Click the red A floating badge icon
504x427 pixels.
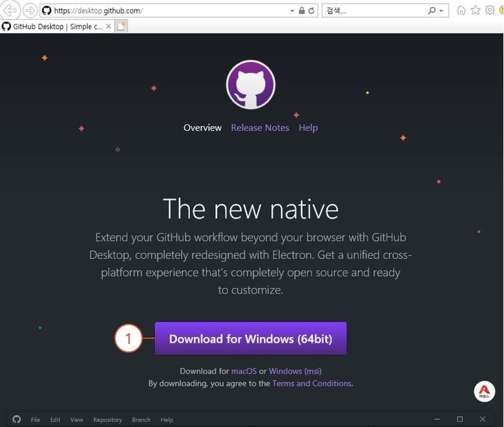pos(484,391)
